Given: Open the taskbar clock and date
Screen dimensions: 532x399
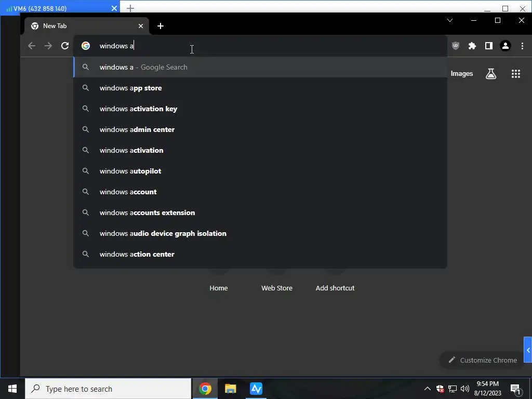Looking at the screenshot, I should click(x=487, y=389).
